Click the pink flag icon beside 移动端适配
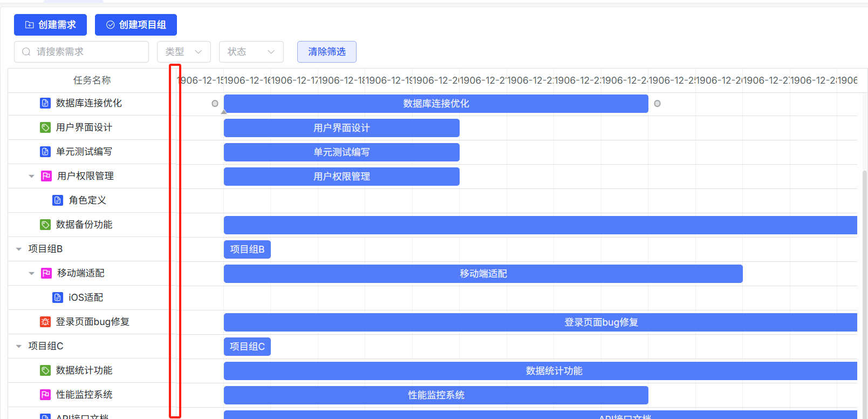 click(46, 273)
